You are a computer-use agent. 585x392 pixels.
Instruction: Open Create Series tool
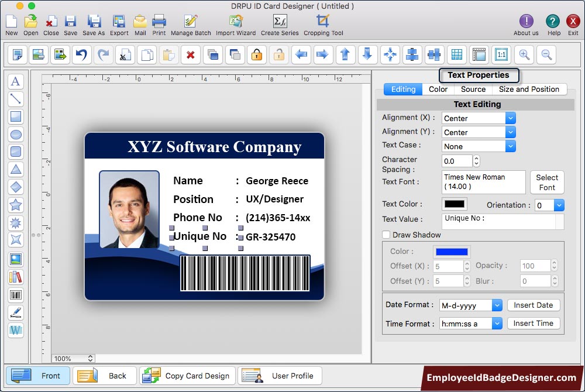click(x=280, y=22)
